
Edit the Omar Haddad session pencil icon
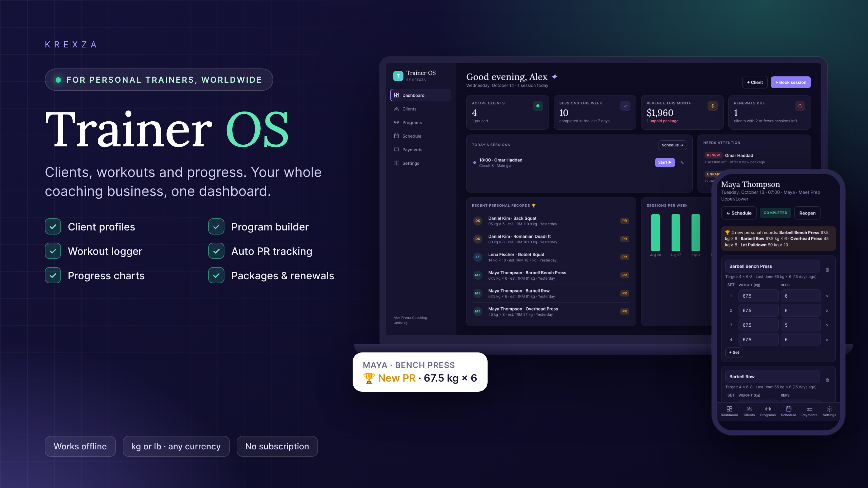point(682,162)
